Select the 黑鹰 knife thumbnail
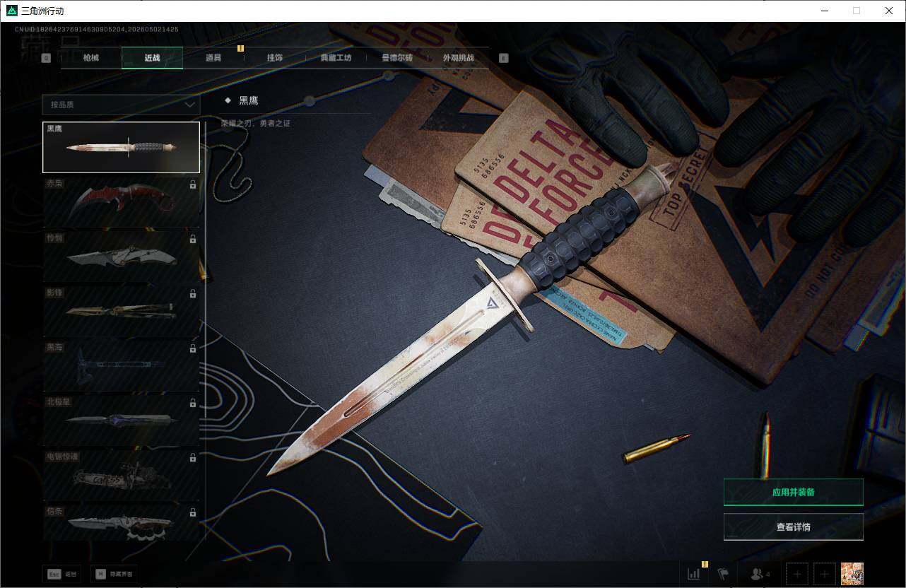 [121, 147]
